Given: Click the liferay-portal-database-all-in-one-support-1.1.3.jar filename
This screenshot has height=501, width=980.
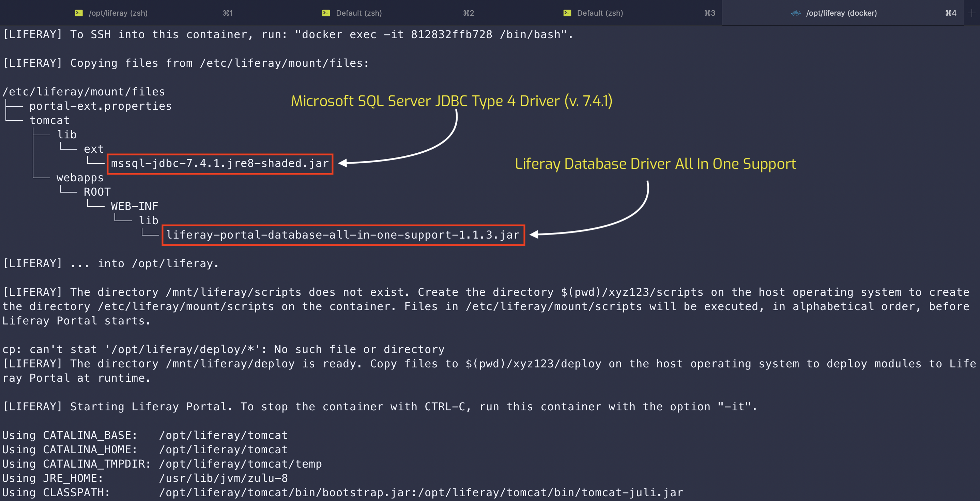Looking at the screenshot, I should click(x=343, y=235).
